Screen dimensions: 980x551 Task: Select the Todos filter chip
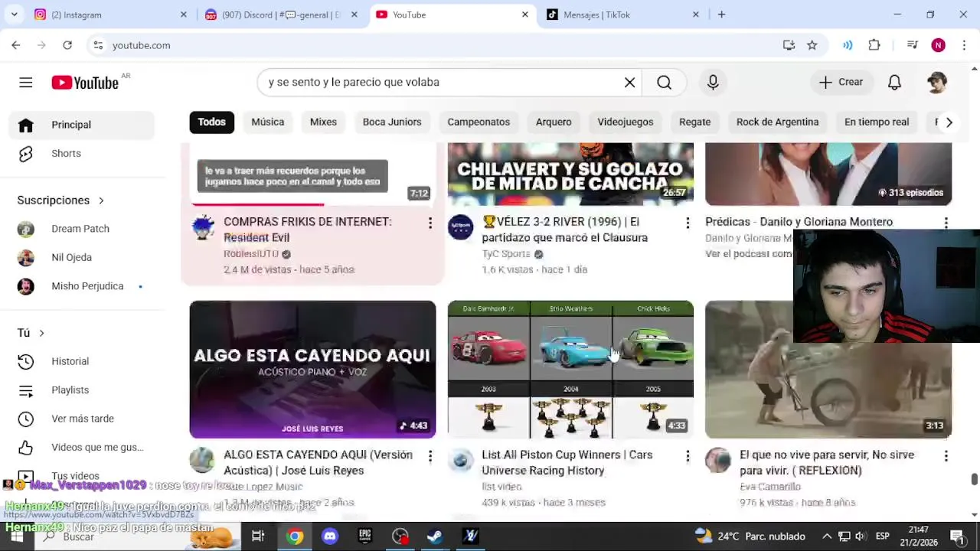[211, 122]
